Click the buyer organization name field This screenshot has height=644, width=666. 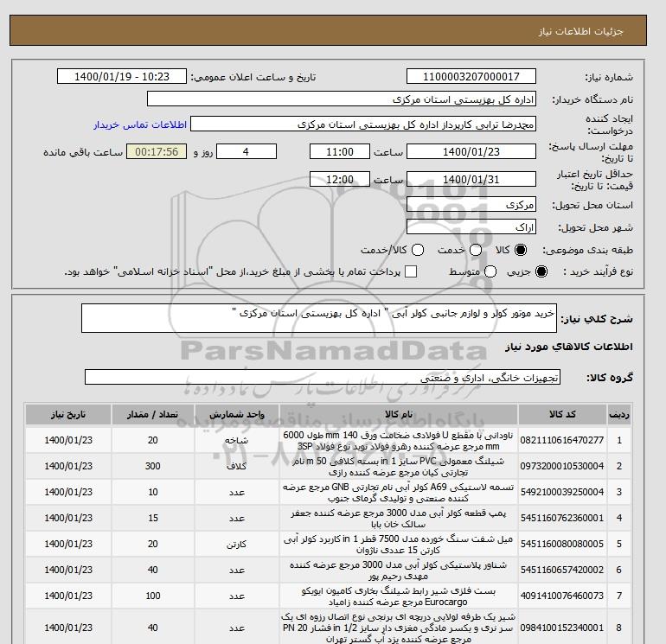[x=342, y=99]
